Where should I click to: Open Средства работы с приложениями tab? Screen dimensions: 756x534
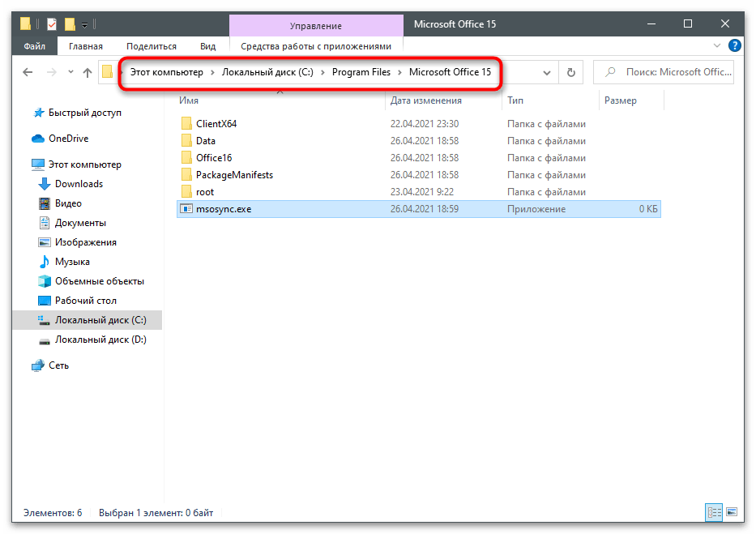[x=316, y=46]
